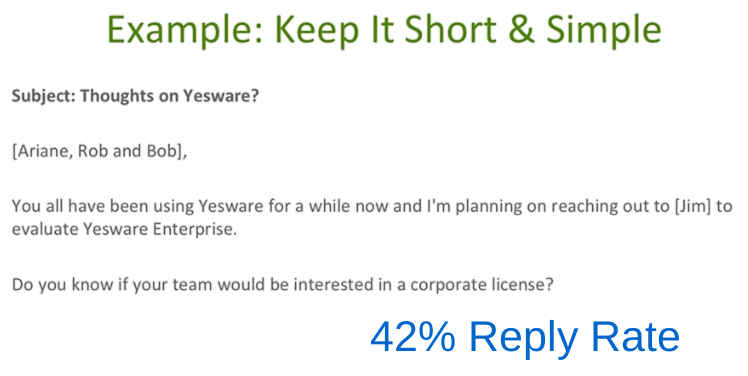Click the phrase 'corporate license?'

tap(482, 285)
